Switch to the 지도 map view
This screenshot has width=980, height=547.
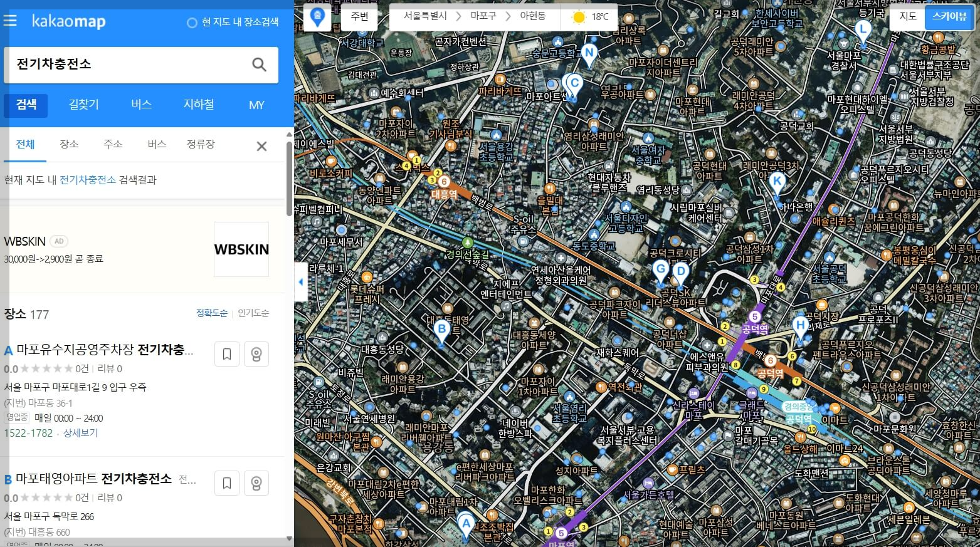click(908, 17)
